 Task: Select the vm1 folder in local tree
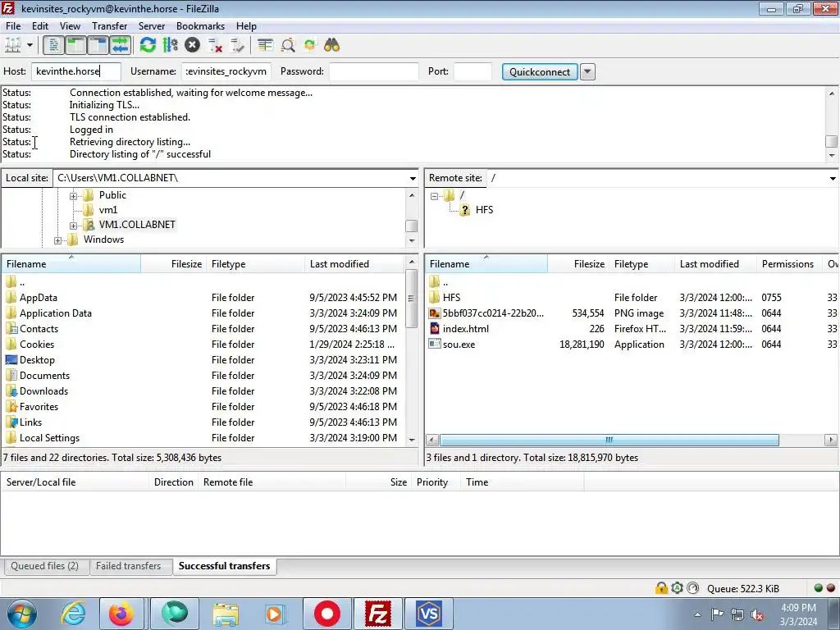point(108,210)
